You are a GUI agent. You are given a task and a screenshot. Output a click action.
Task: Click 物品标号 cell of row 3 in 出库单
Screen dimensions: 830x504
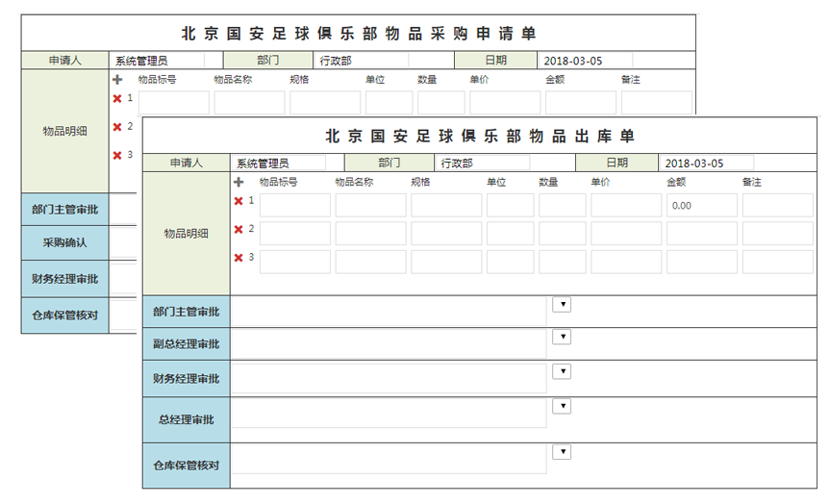[x=295, y=262]
